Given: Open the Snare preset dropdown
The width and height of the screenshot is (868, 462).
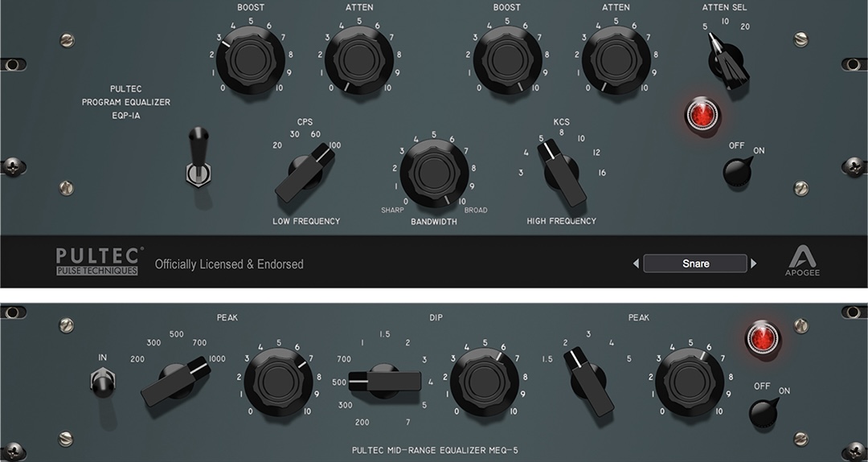Looking at the screenshot, I should pos(695,264).
